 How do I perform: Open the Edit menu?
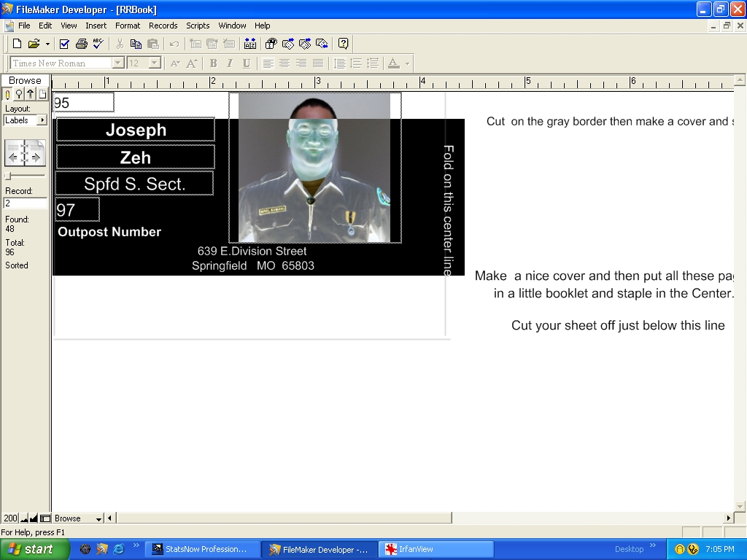(x=45, y=26)
